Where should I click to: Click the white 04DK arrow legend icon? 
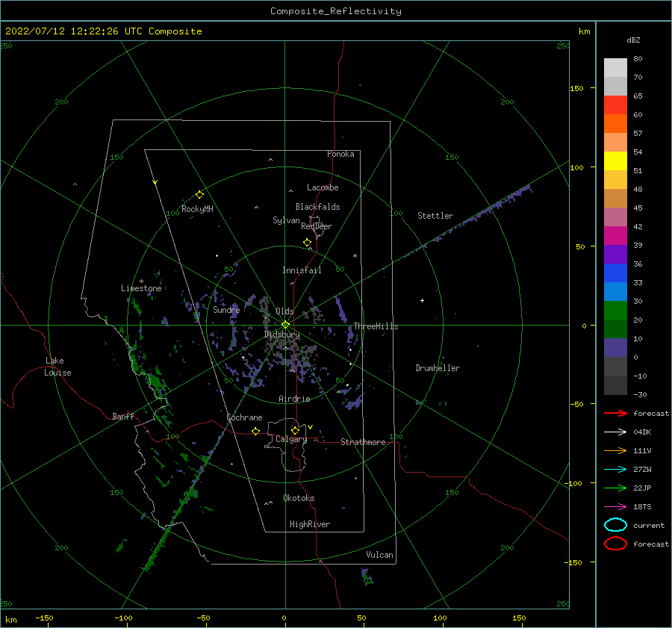pos(615,432)
